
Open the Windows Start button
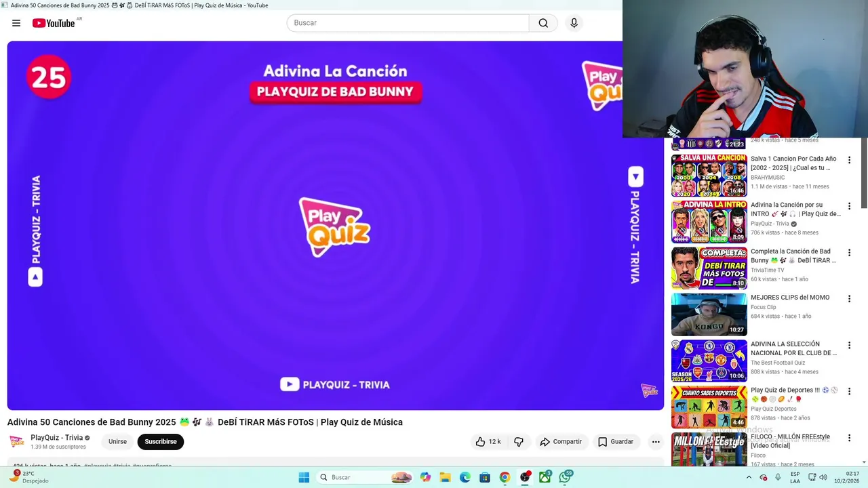pos(304,477)
